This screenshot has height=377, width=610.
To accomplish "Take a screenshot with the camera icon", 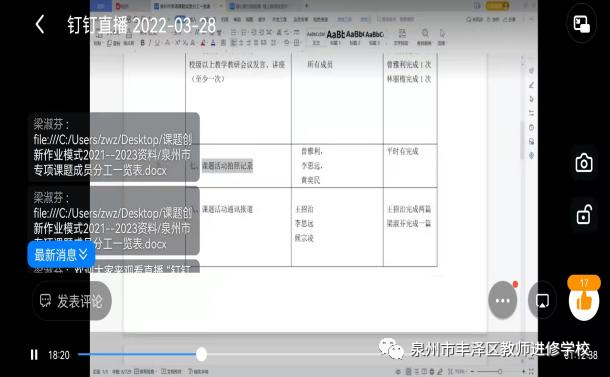I will [584, 163].
